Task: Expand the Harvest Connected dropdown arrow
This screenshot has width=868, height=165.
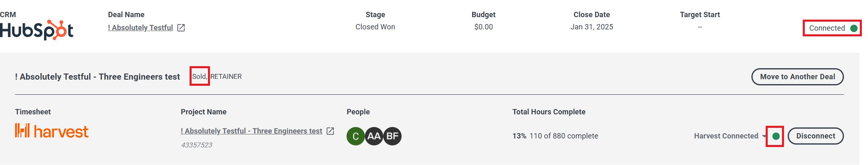Action: [764, 136]
